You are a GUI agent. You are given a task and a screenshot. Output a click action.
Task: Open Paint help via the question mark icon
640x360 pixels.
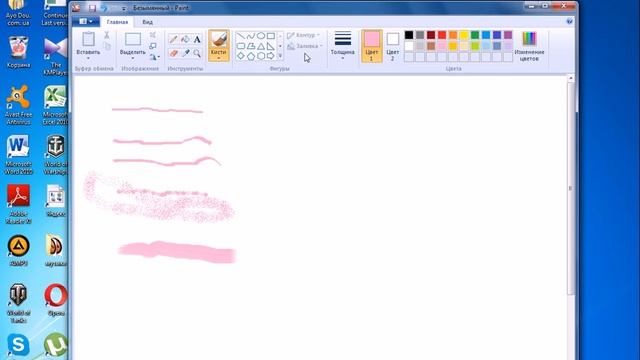(569, 21)
